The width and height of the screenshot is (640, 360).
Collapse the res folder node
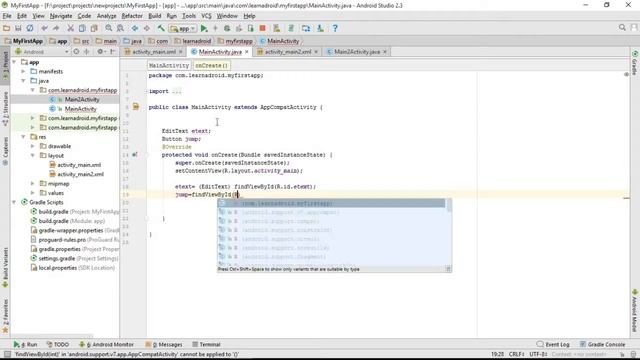(x=24, y=137)
